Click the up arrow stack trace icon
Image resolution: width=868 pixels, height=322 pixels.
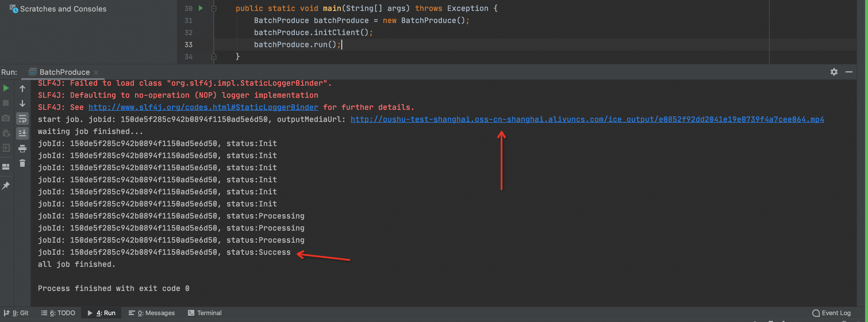click(22, 89)
